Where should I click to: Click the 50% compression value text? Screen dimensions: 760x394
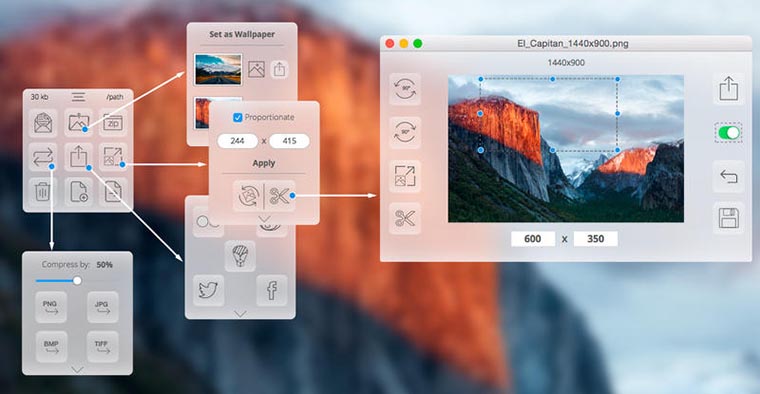(104, 265)
